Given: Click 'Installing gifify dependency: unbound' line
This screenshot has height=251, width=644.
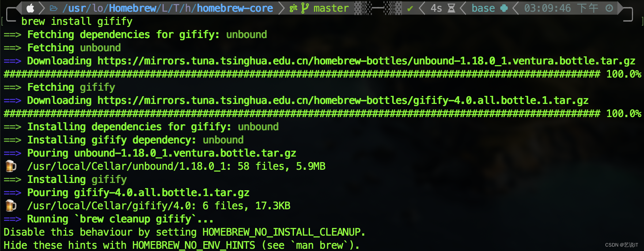Looking at the screenshot, I should [x=124, y=140].
